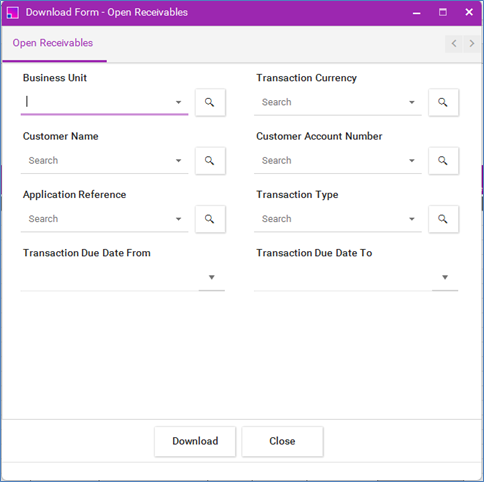Screen dimensions: 484x482
Task: Expand the Customer Name dropdown arrow
Action: tap(179, 161)
